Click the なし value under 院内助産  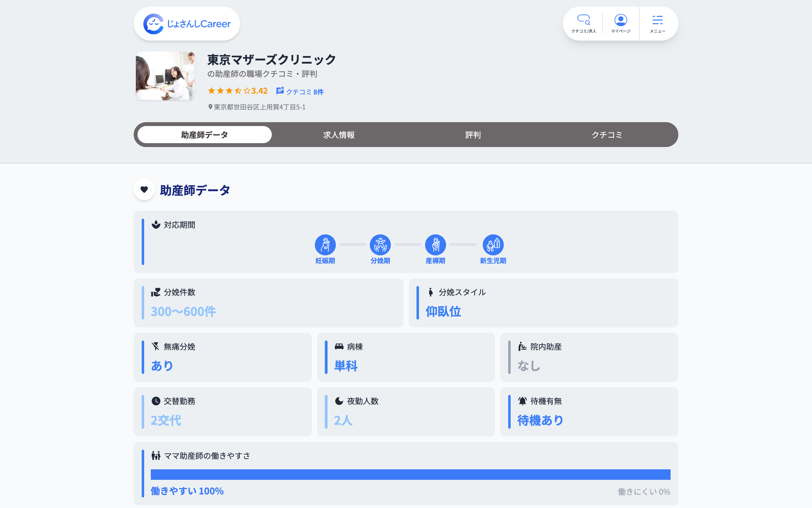(x=529, y=366)
